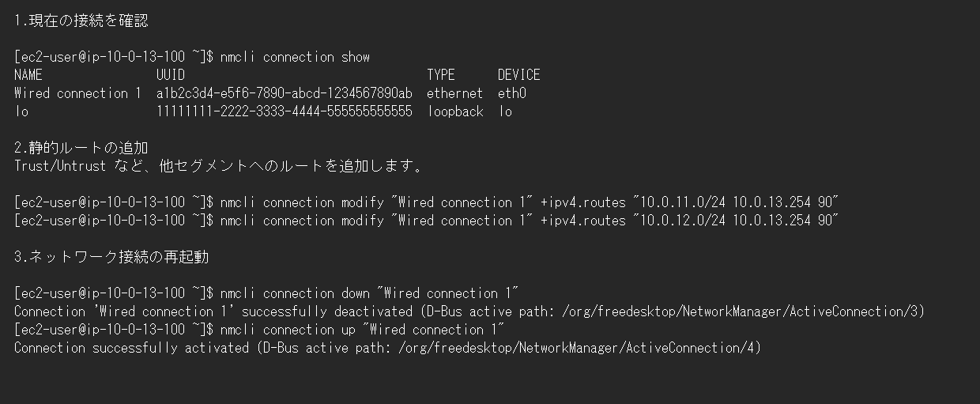Click the NAME column header
The width and height of the screenshot is (980, 404).
pos(28,75)
